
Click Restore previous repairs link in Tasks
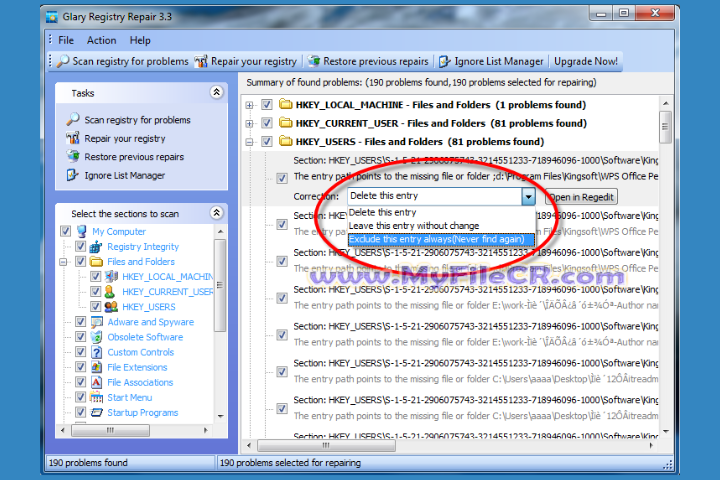click(x=134, y=157)
